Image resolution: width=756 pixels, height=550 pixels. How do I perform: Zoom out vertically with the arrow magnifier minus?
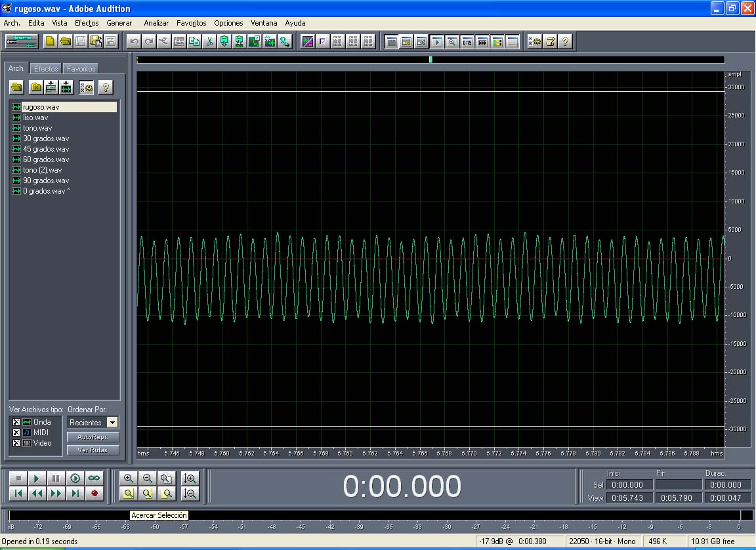[x=190, y=494]
